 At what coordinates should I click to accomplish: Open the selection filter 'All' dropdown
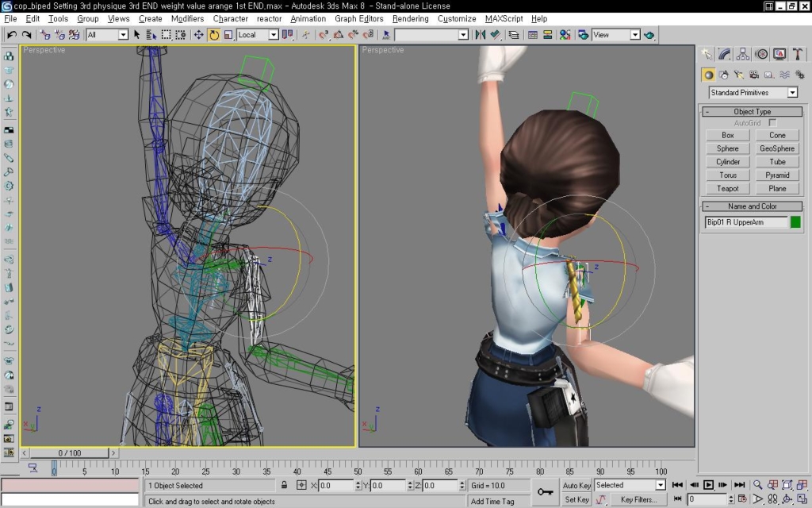point(107,35)
